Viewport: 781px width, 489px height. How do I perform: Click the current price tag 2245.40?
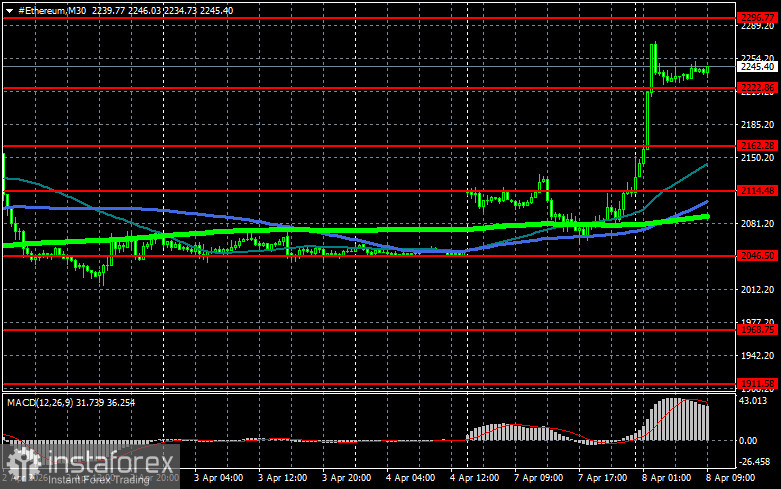pyautogui.click(x=758, y=67)
